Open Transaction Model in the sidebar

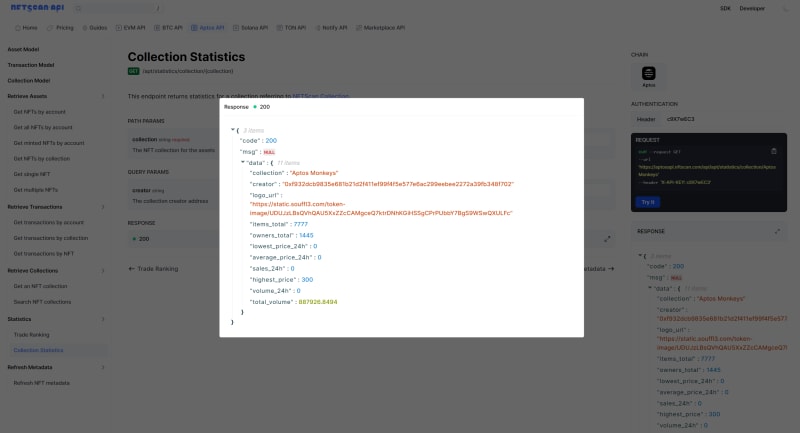31,65
